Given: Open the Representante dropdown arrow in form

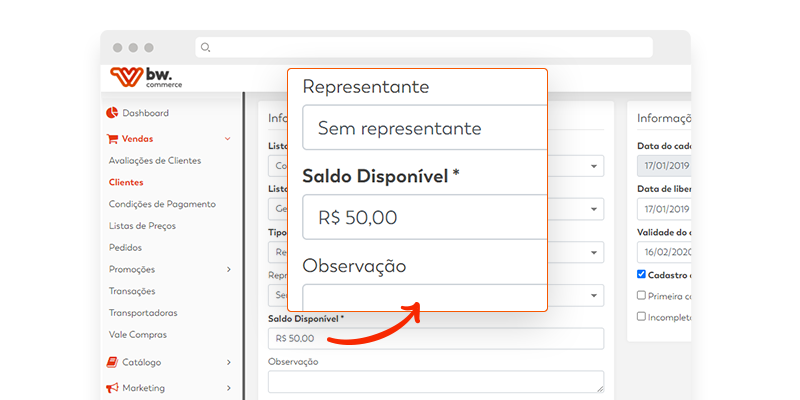Looking at the screenshot, I should [594, 295].
